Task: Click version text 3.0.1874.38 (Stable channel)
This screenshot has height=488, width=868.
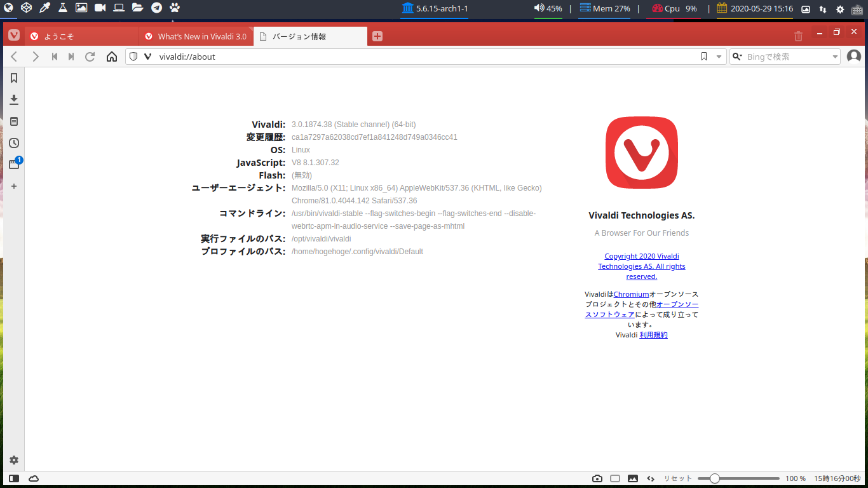Action: coord(354,125)
